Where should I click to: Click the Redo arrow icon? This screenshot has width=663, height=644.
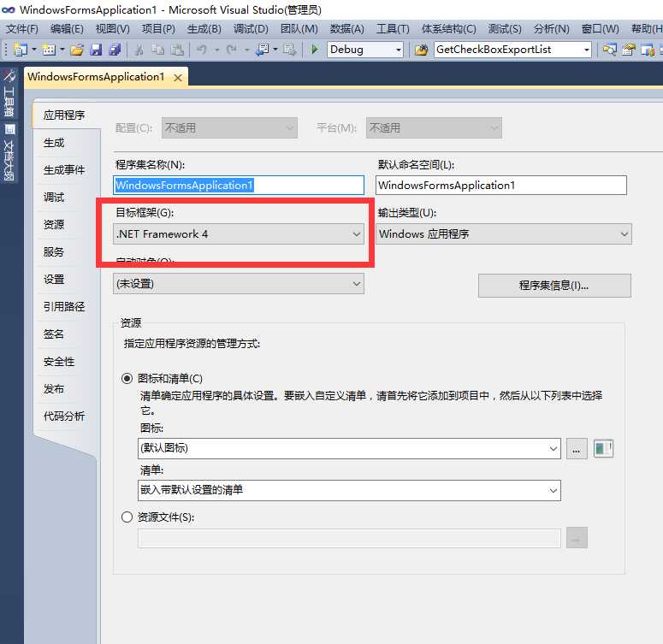pos(231,50)
